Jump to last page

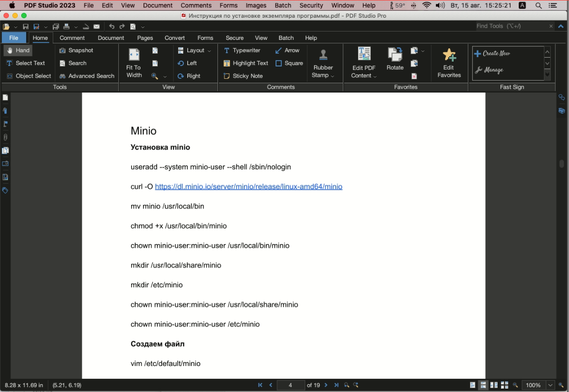[336, 385]
